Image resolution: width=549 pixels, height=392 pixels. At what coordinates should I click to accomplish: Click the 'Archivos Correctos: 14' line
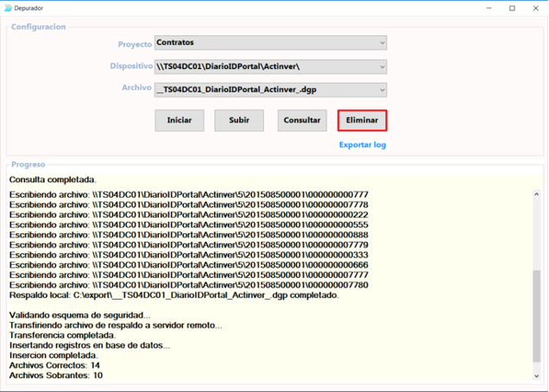[55, 365]
